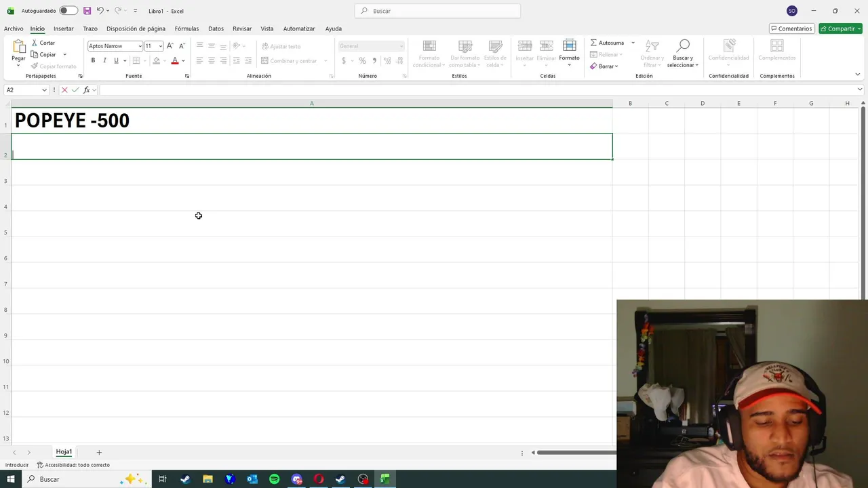
Task: Click the Comentarios button
Action: [791, 28]
